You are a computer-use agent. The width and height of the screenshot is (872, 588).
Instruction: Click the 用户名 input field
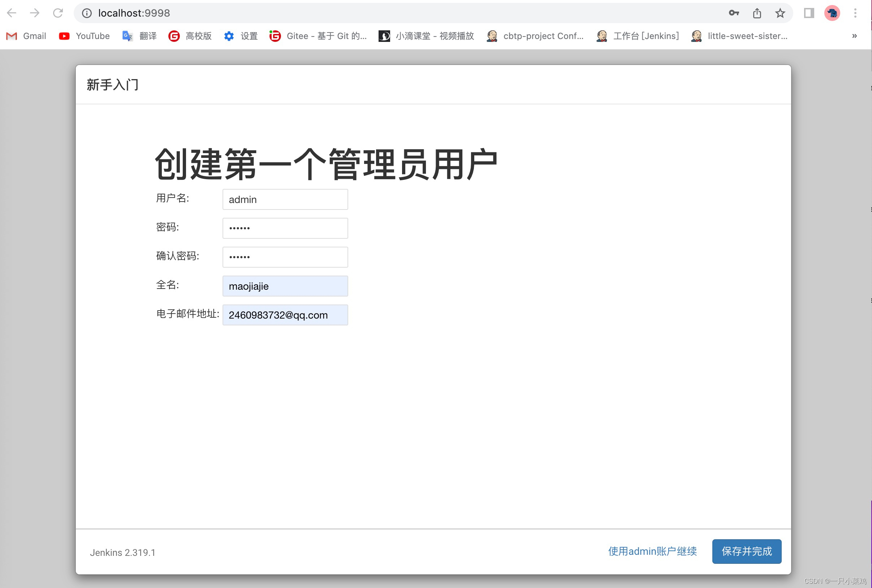point(285,199)
